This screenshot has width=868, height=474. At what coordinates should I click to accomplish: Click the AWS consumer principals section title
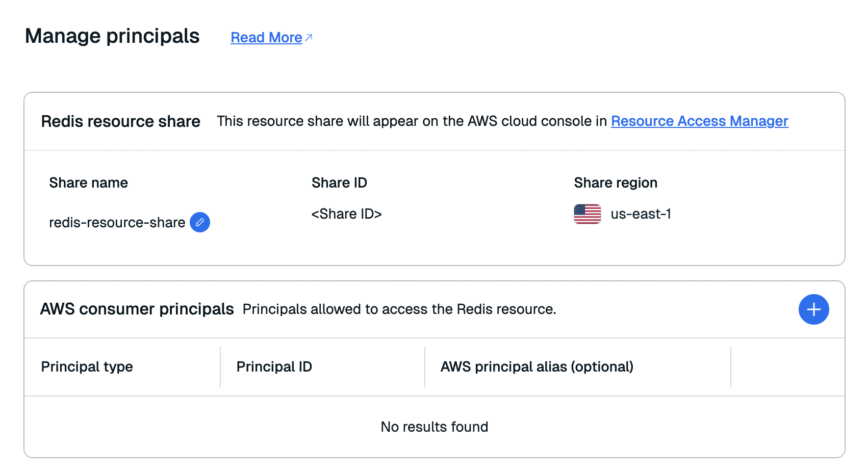pyautogui.click(x=137, y=309)
